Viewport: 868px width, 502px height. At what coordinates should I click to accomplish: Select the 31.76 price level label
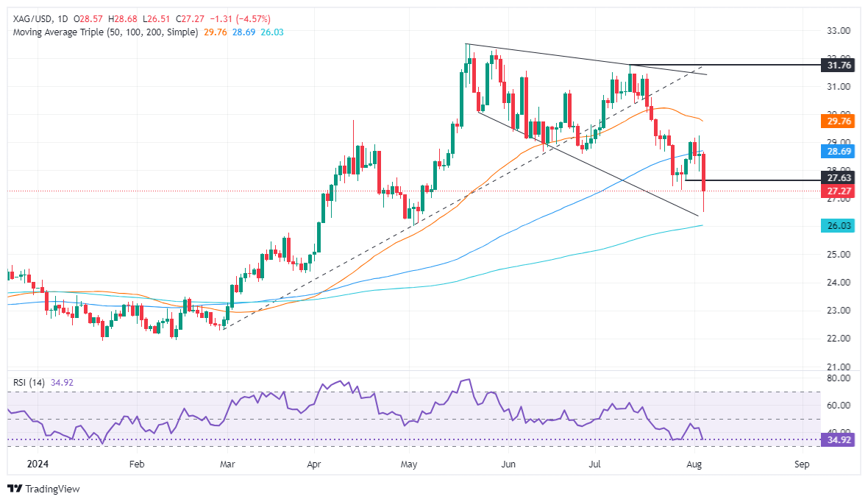click(x=838, y=66)
